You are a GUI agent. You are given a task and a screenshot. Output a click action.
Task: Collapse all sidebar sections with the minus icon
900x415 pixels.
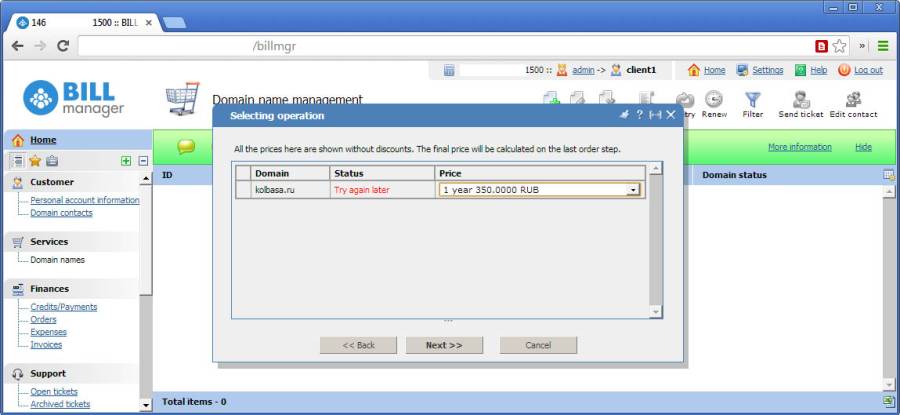(x=143, y=161)
